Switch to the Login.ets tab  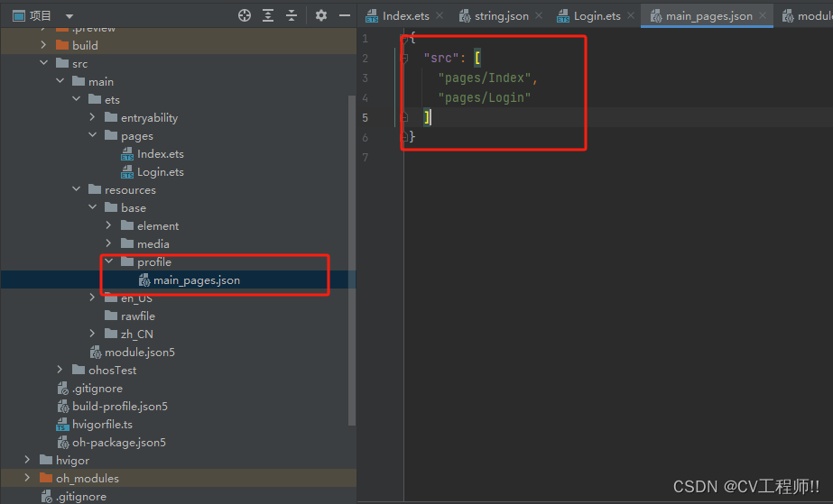pos(597,16)
